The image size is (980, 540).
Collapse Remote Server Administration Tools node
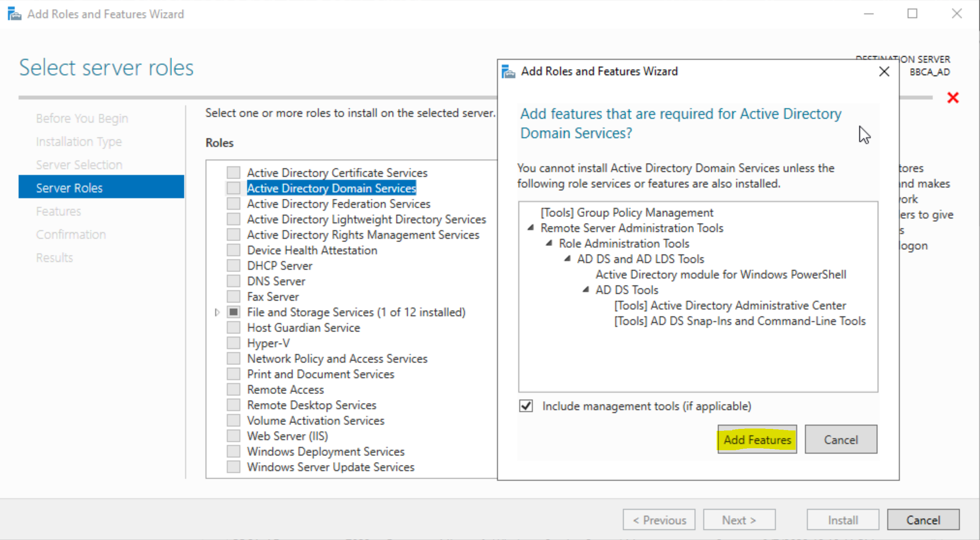pyautogui.click(x=531, y=228)
